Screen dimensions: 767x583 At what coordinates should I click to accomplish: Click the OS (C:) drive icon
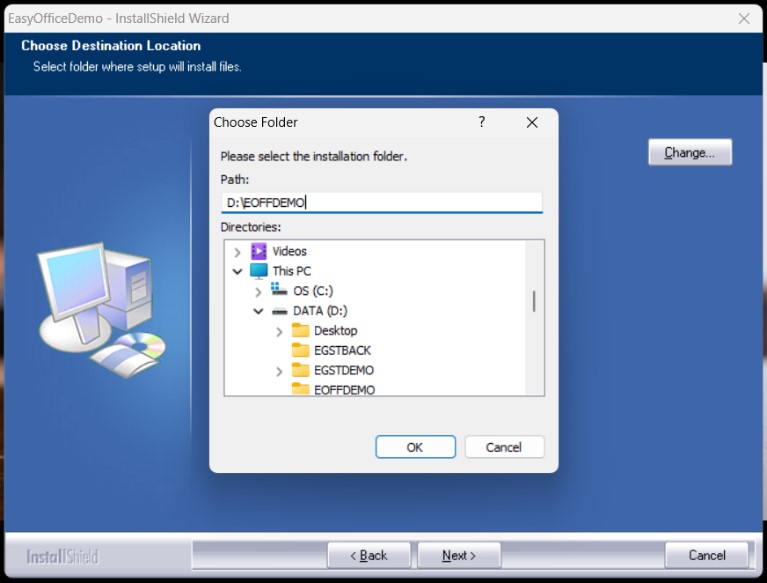279,290
